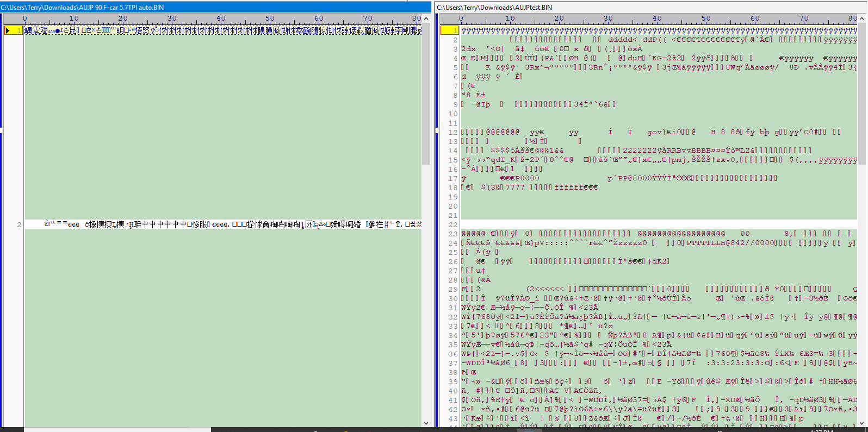Click the left pane blue overview strip
This screenshot has width=868, height=432.
(x=2, y=217)
